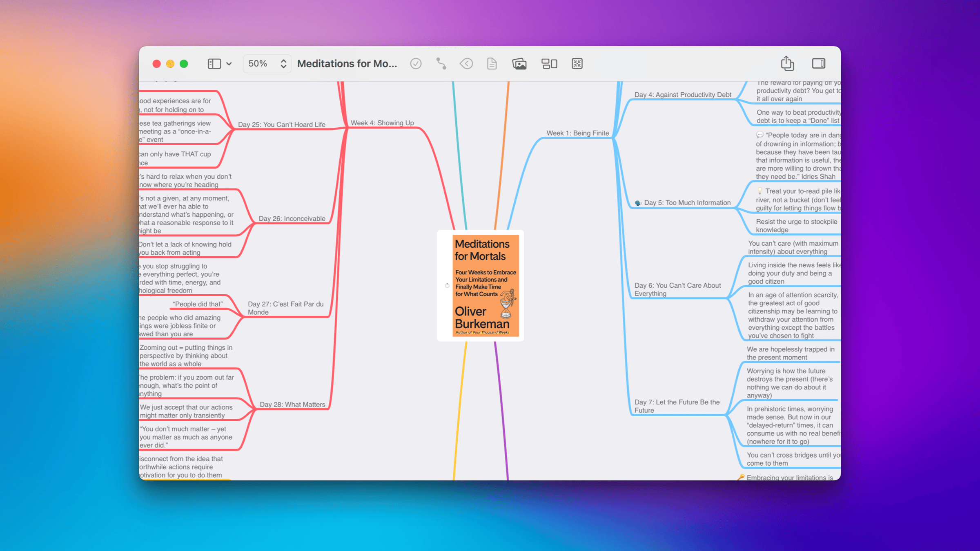Select the "People did that" node
Viewport: 980px width, 551px height.
click(x=198, y=304)
